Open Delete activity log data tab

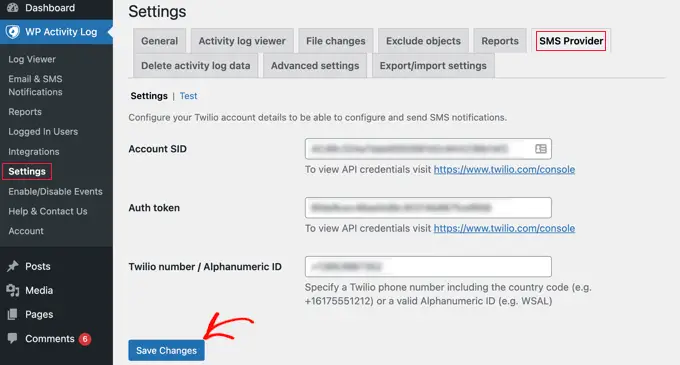pos(196,65)
